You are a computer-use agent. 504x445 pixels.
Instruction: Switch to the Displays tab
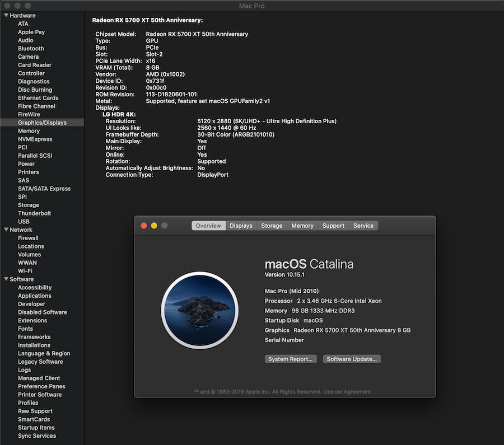(x=241, y=226)
